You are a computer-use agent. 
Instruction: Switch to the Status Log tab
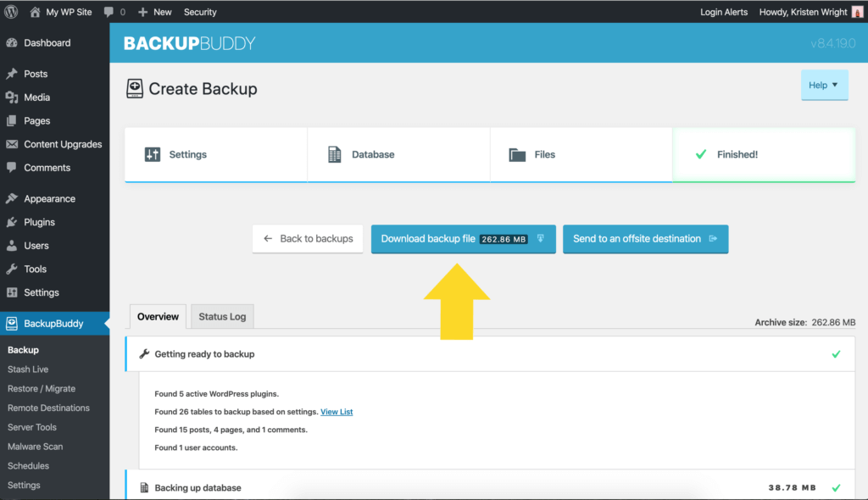pos(222,317)
